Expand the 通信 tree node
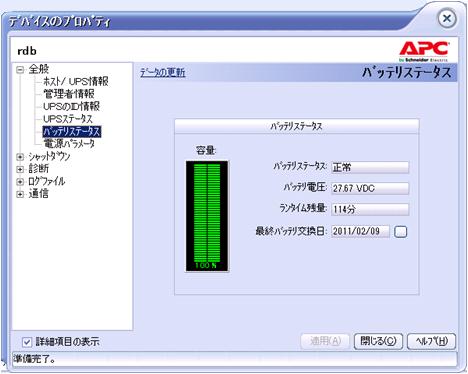This screenshot has width=468, height=374. pos(20,194)
